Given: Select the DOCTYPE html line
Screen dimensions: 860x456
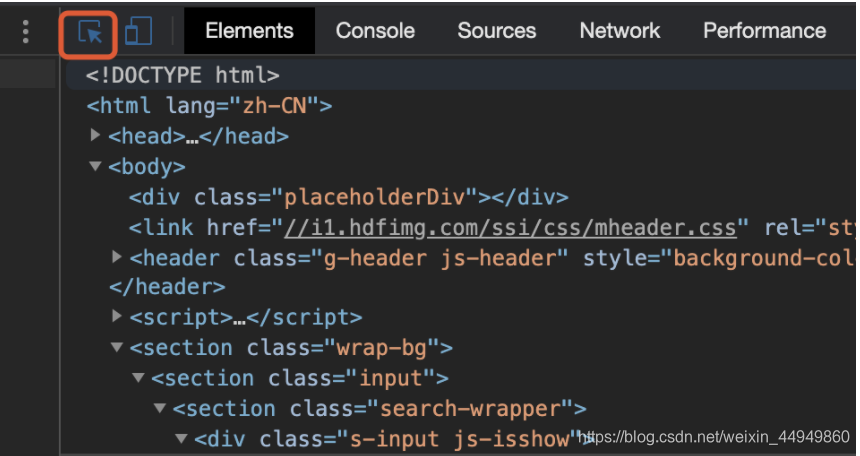Looking at the screenshot, I should pos(461,75).
